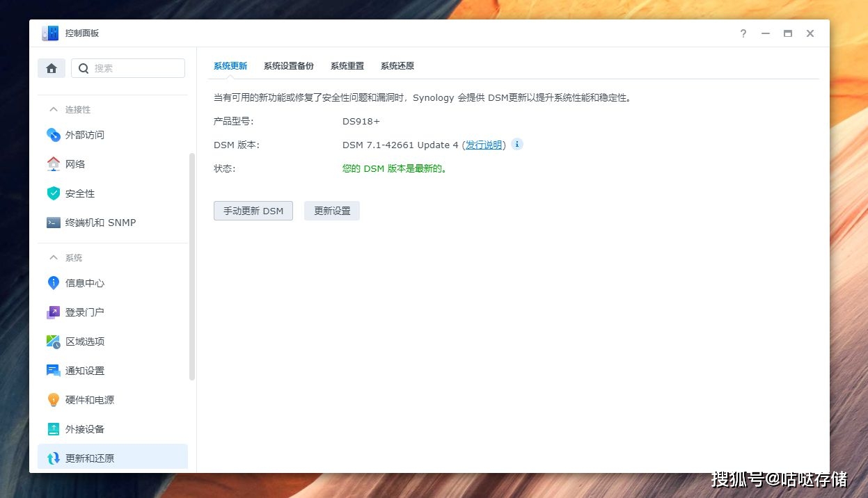868x498 pixels.
Task: Click the sidebar vertical scrollbar
Action: (x=192, y=266)
